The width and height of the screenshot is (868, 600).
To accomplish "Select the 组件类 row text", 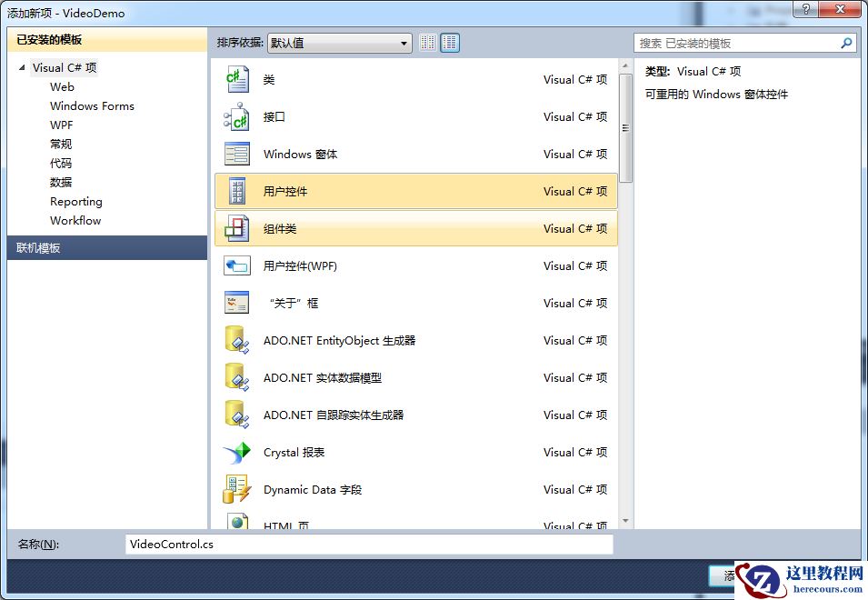I will coord(280,228).
